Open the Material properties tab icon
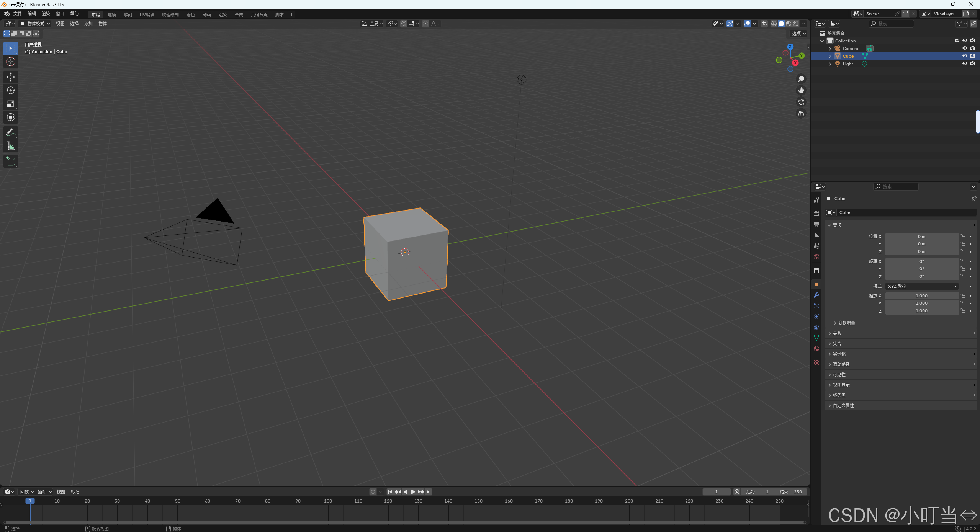980x532 pixels. pyautogui.click(x=816, y=349)
